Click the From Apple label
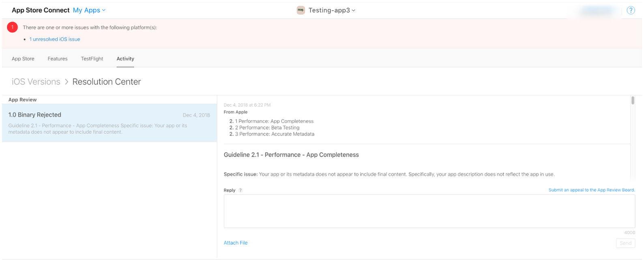 pyautogui.click(x=236, y=112)
